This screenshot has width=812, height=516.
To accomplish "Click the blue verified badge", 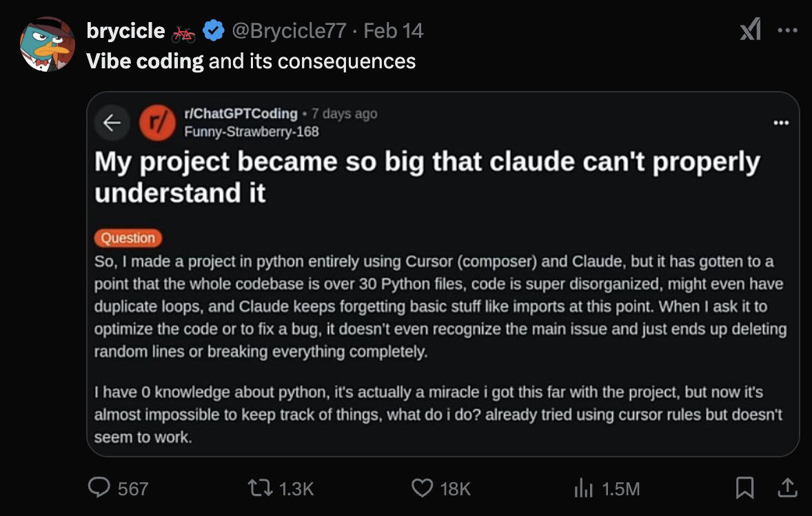I will pos(214,31).
